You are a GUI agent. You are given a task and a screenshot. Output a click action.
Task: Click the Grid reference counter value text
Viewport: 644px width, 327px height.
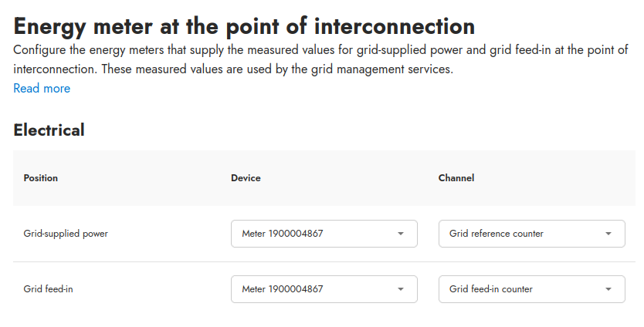497,234
